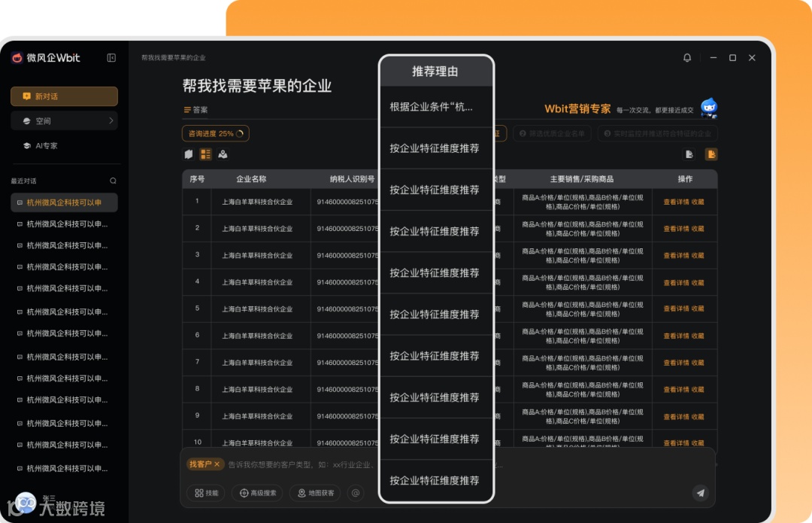This screenshot has width=812, height=523.
Task: Open 查看详情 for row 2
Action: 676,229
